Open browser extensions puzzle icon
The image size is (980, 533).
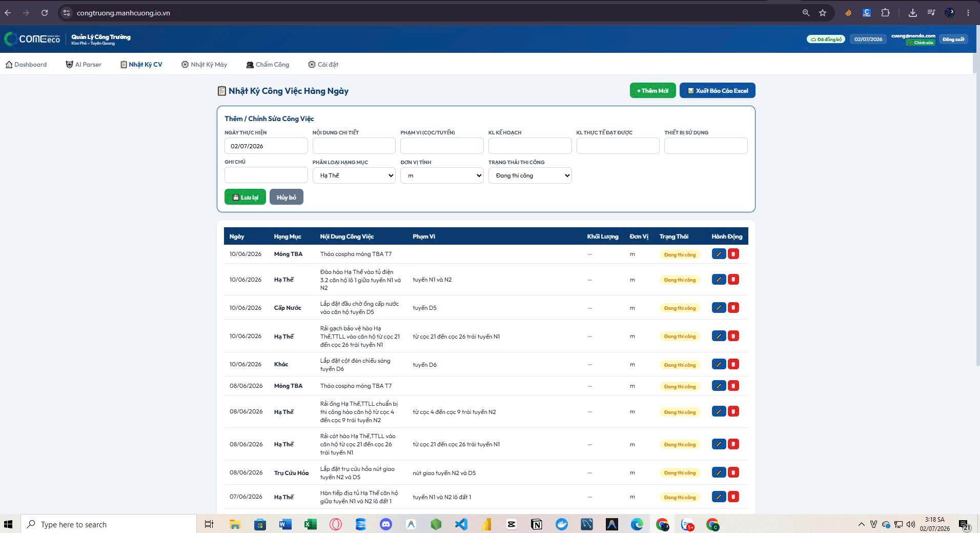click(x=885, y=13)
